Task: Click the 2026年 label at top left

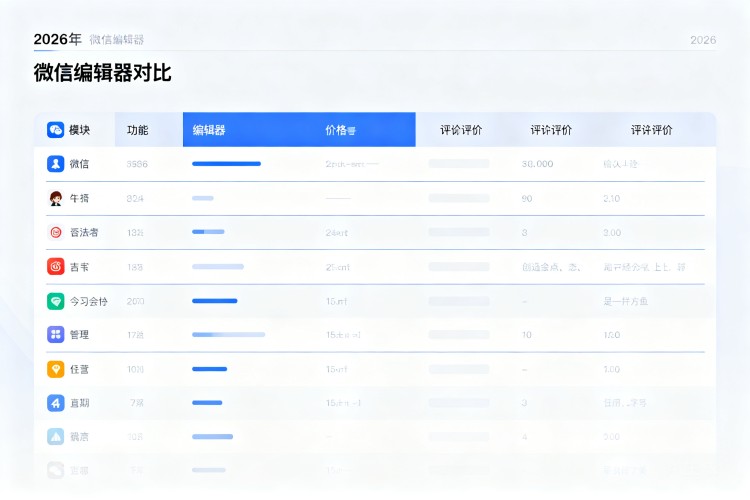Action: [x=57, y=39]
